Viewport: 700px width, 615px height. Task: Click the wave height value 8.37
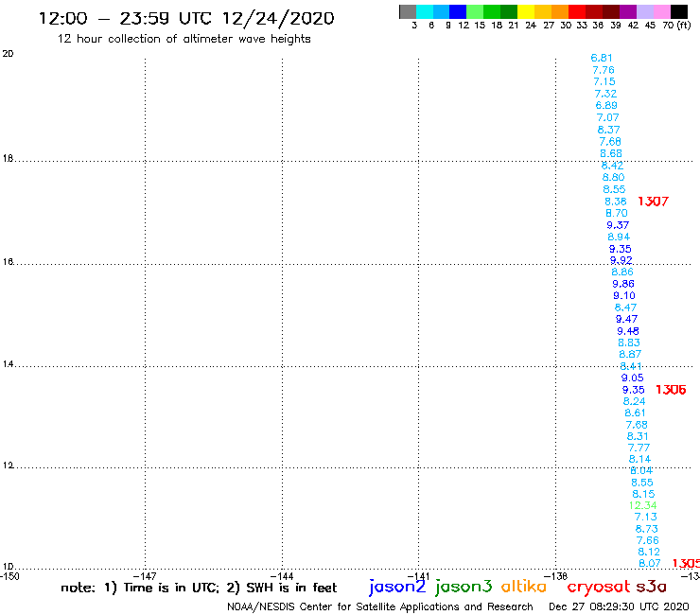click(608, 130)
